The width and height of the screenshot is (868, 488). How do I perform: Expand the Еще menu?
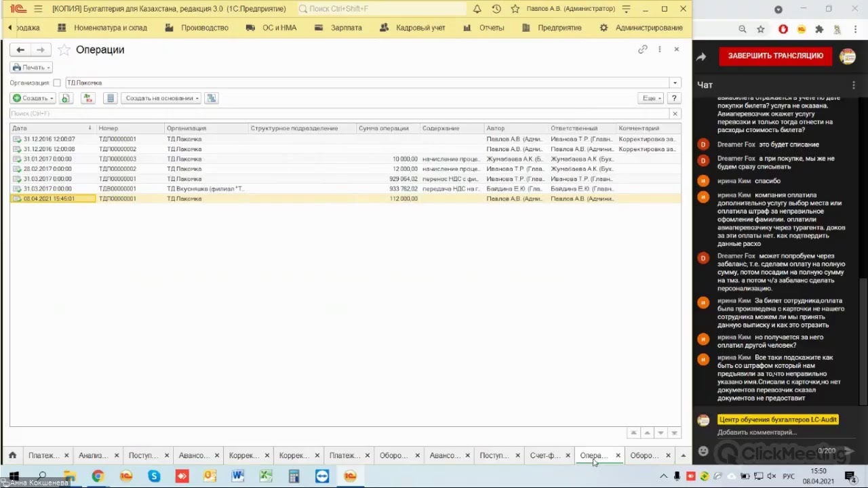point(652,98)
